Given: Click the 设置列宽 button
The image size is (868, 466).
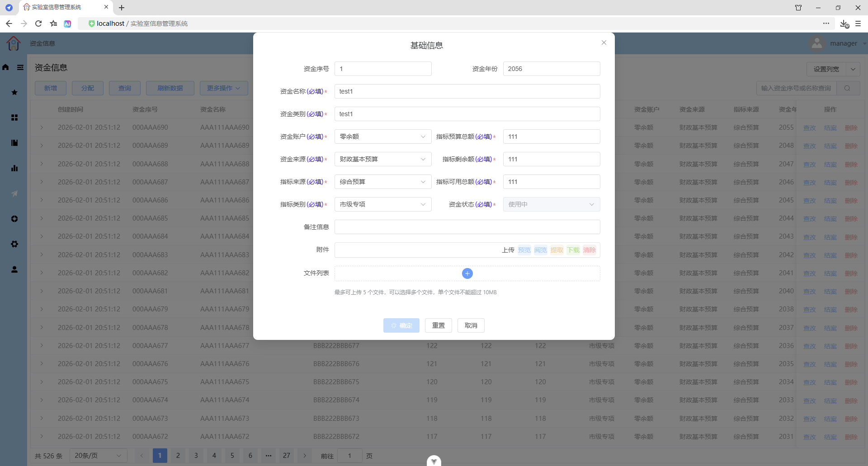Looking at the screenshot, I should pyautogui.click(x=826, y=69).
